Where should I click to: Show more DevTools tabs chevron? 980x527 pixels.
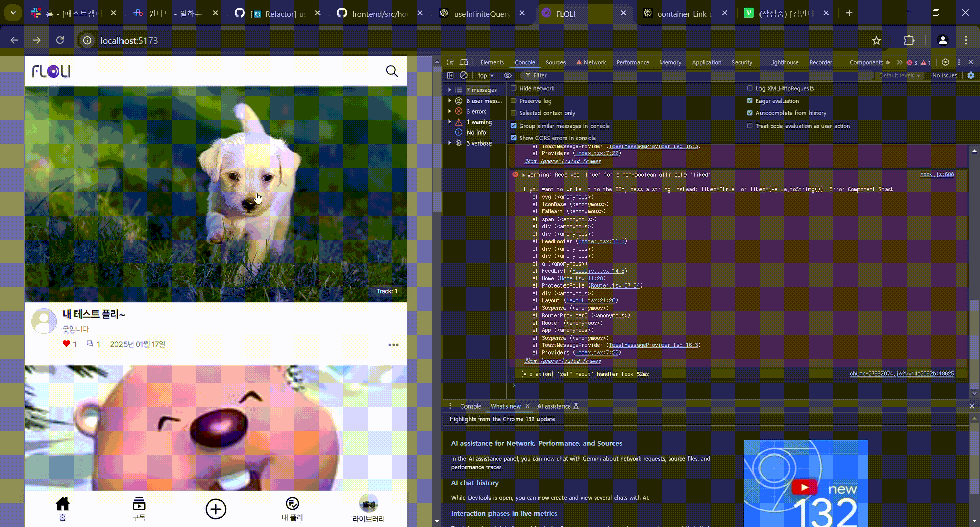tap(900, 62)
